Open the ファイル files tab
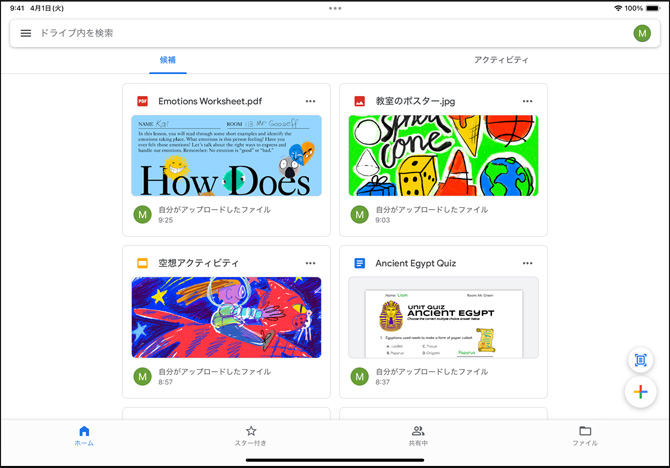This screenshot has width=670, height=468. (585, 436)
